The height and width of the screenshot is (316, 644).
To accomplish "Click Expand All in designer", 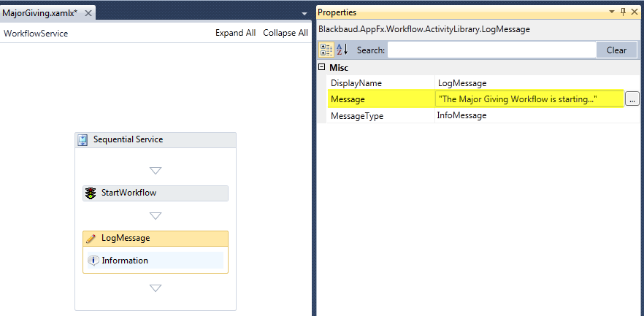I will click(235, 33).
